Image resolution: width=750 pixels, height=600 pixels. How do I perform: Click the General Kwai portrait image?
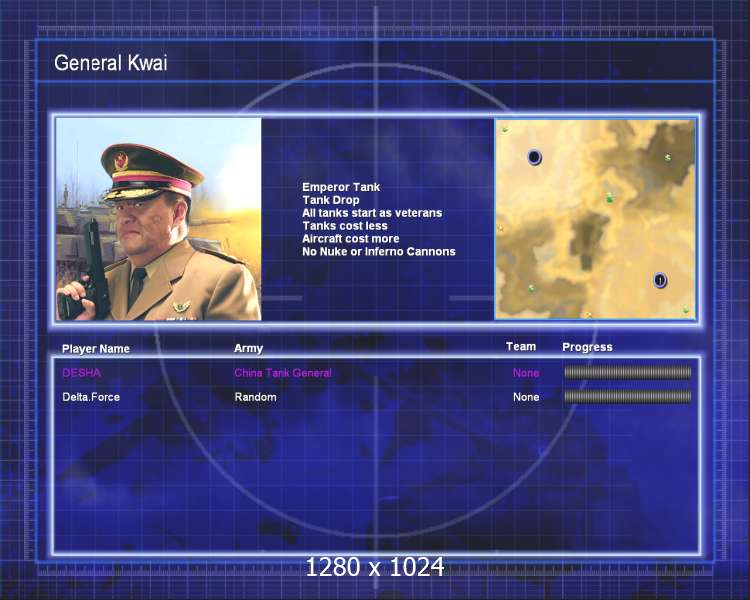pyautogui.click(x=159, y=219)
